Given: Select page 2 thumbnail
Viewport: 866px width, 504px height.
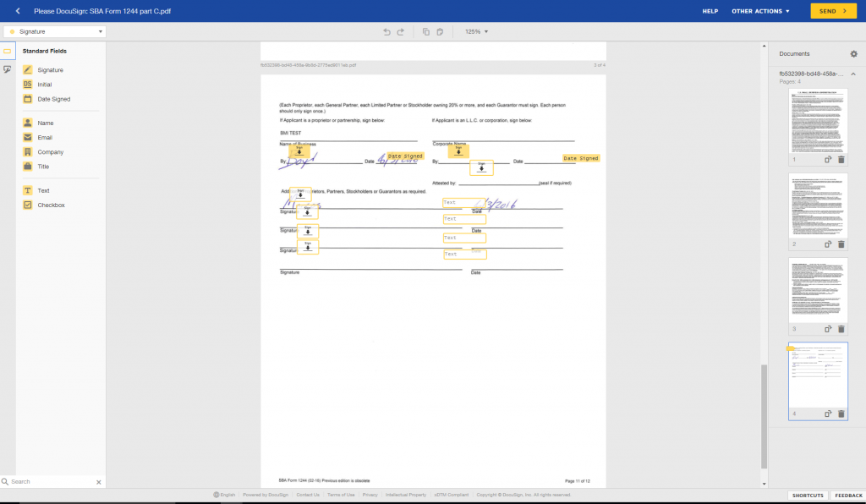Looking at the screenshot, I should tap(818, 205).
